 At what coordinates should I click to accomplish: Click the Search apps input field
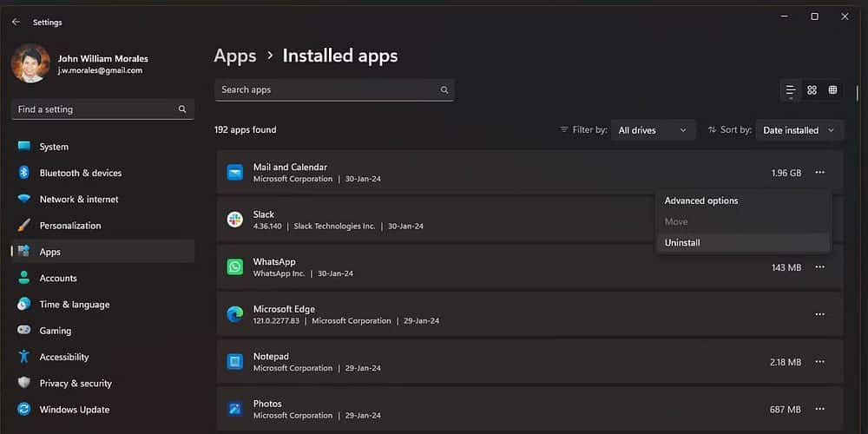[334, 89]
